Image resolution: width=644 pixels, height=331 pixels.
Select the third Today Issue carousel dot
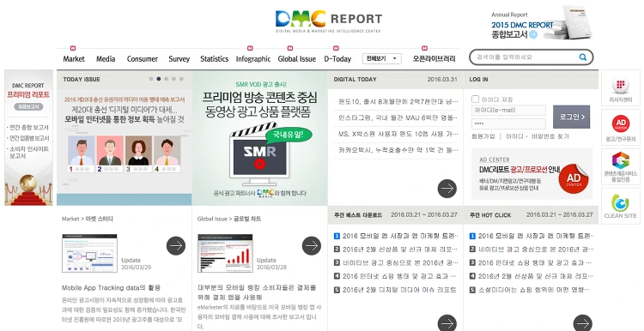tap(166, 79)
